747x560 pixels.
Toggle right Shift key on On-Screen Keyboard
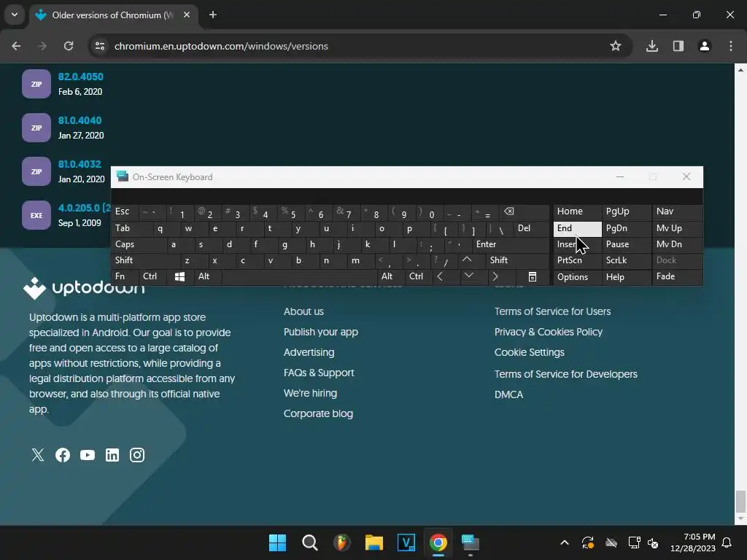[x=518, y=260]
